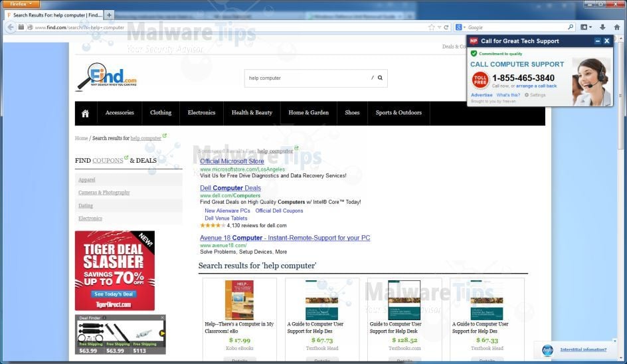Screen dimensions: 627x364
Task: Click the Tiger Deal Slasher banner ad
Action: (x=115, y=270)
